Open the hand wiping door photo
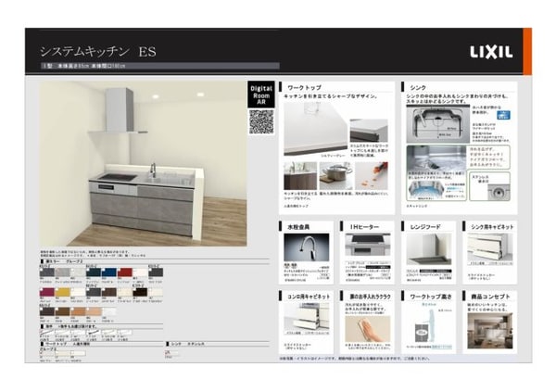Image resolution: width=556 pixels, height=392 pixels. (368, 329)
